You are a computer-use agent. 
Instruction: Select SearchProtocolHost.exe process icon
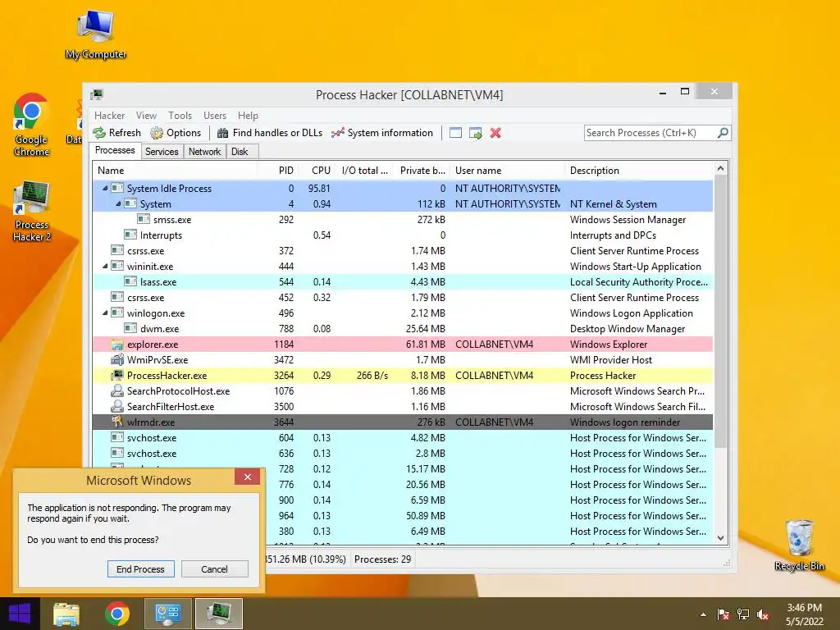116,391
